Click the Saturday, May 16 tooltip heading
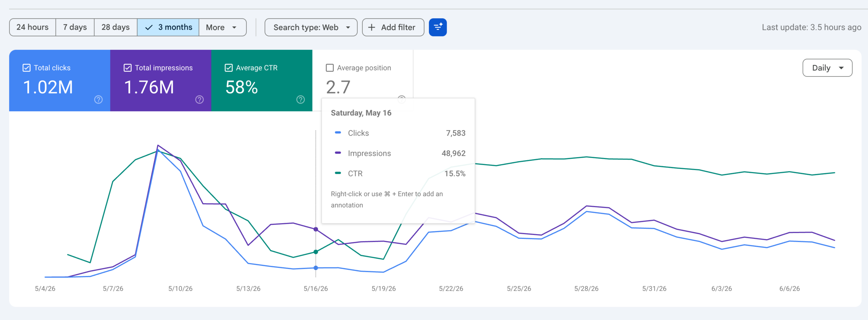This screenshot has width=868, height=320. tap(361, 113)
